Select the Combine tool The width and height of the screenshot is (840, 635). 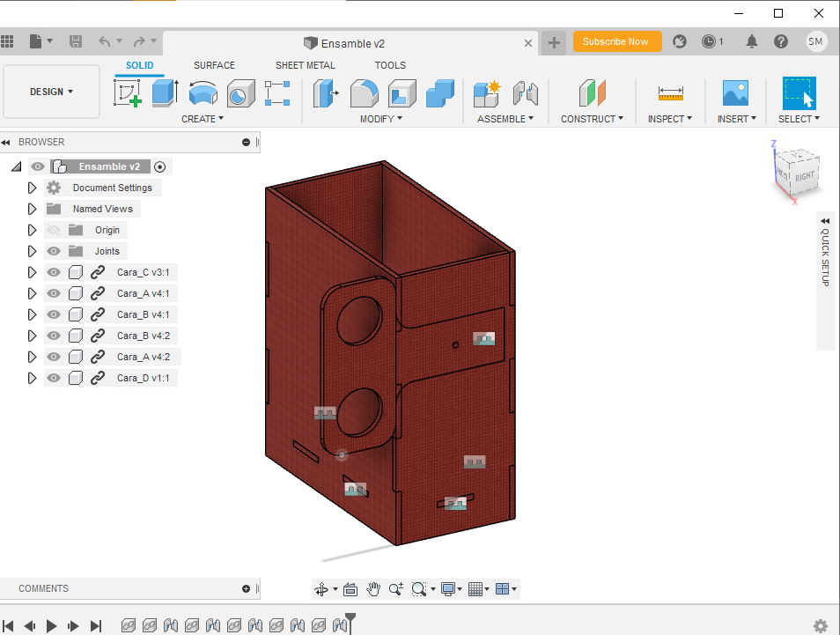[440, 93]
